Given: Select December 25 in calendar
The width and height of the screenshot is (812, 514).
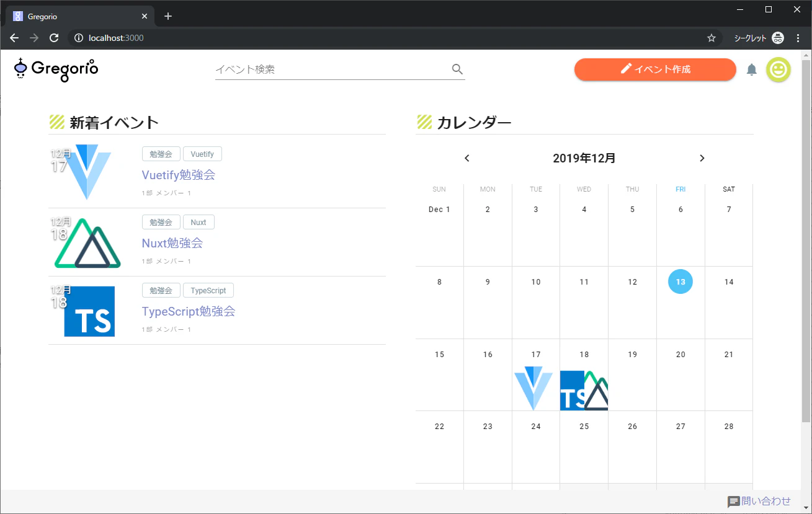Looking at the screenshot, I should (584, 427).
